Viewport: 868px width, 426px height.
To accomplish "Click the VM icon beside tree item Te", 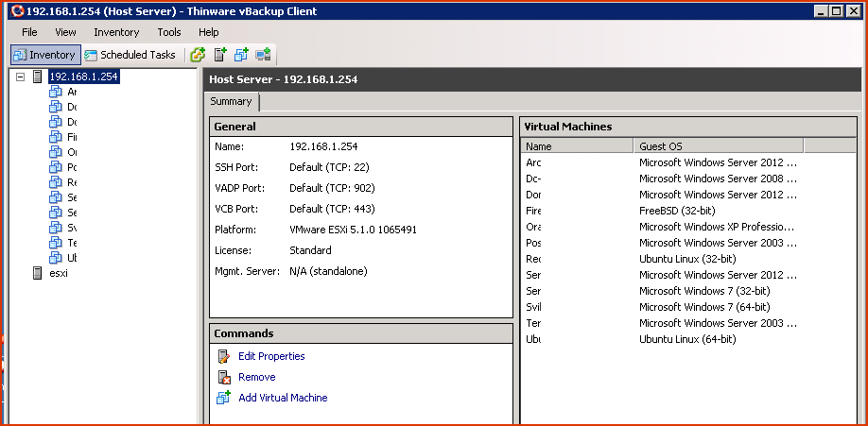I will (56, 243).
